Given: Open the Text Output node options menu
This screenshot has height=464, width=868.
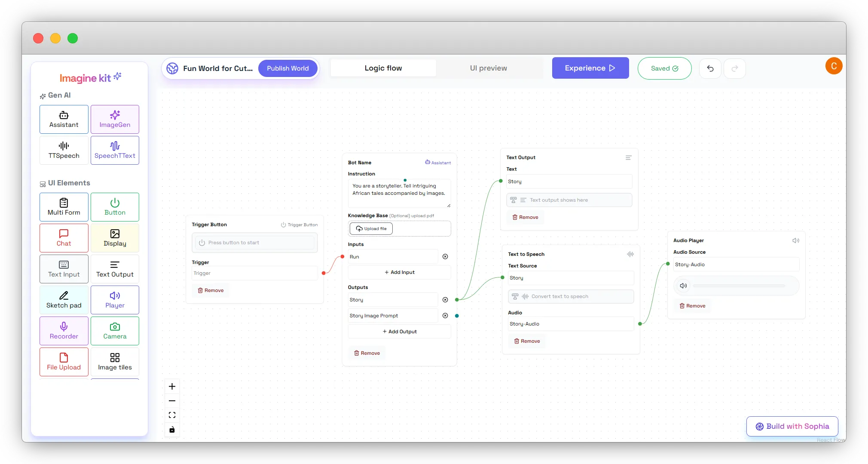Looking at the screenshot, I should click(628, 157).
